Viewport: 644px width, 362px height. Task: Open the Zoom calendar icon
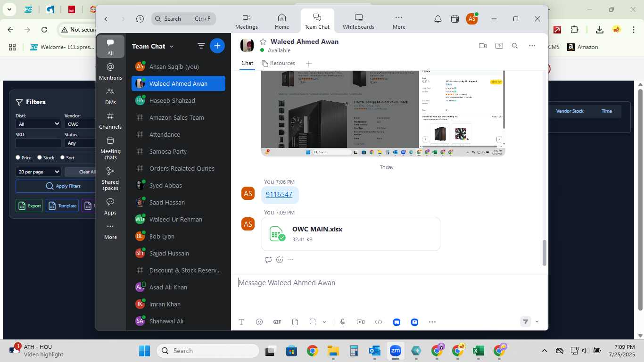[x=455, y=19]
